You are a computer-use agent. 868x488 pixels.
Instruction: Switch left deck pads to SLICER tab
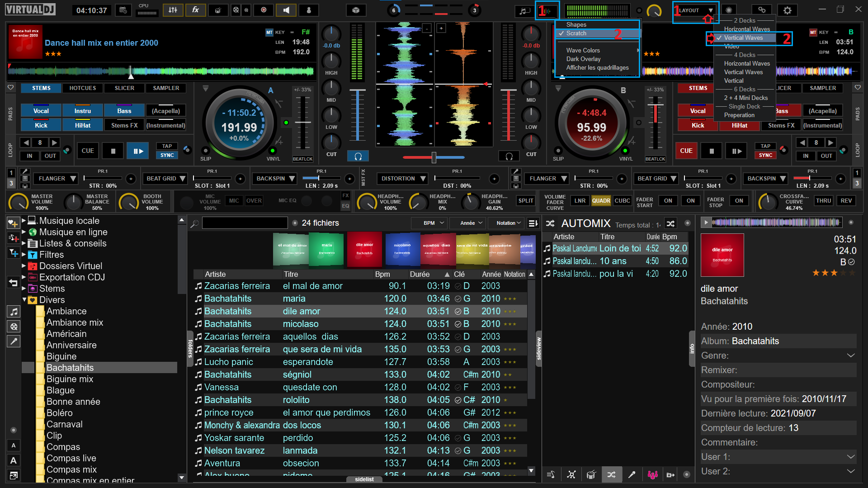click(124, 88)
